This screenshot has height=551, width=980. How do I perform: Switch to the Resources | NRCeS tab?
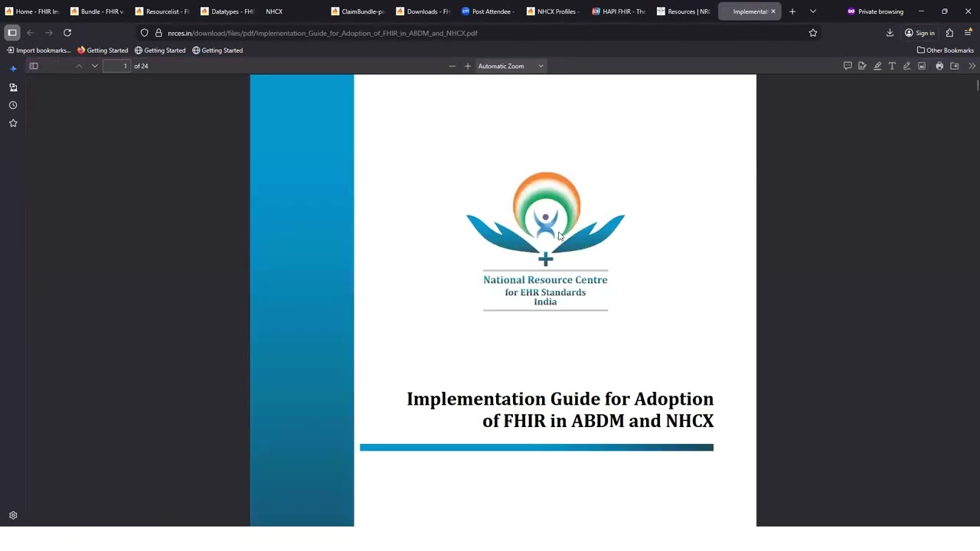(684, 11)
